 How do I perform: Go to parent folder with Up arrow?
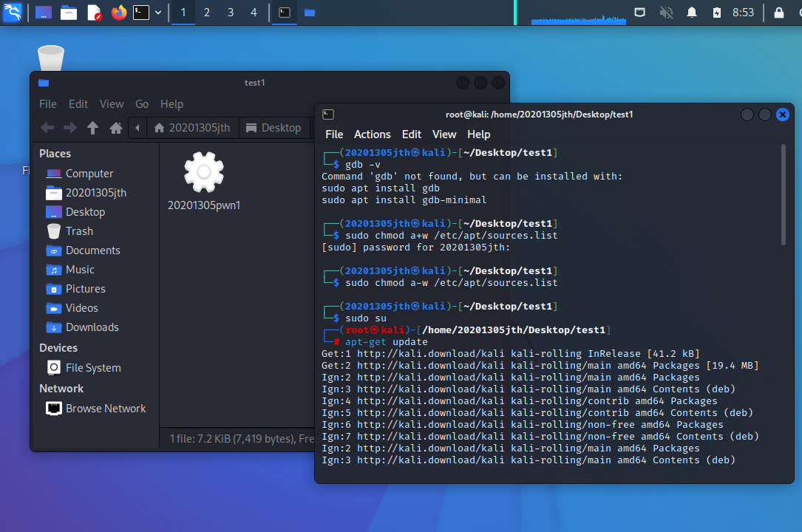tap(92, 128)
